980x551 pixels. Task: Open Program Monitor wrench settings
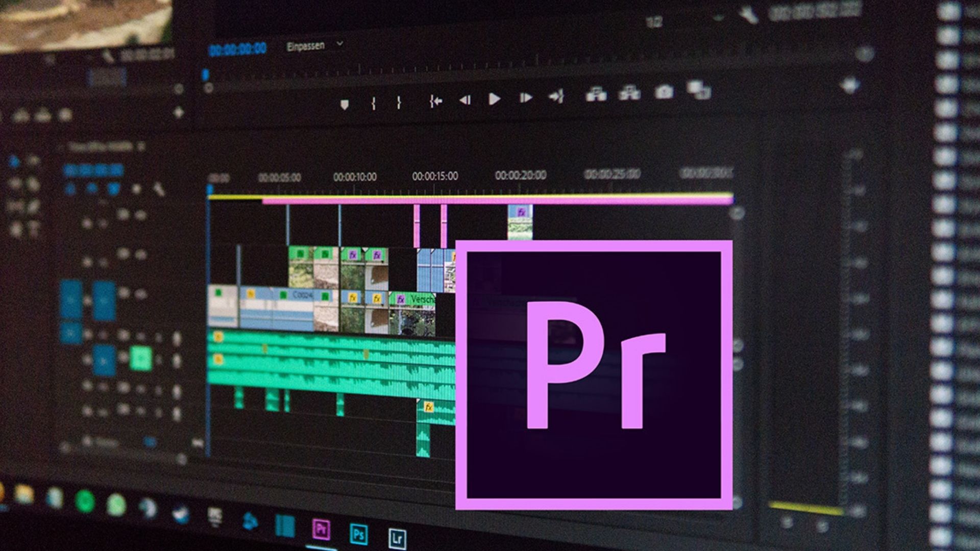(x=749, y=15)
